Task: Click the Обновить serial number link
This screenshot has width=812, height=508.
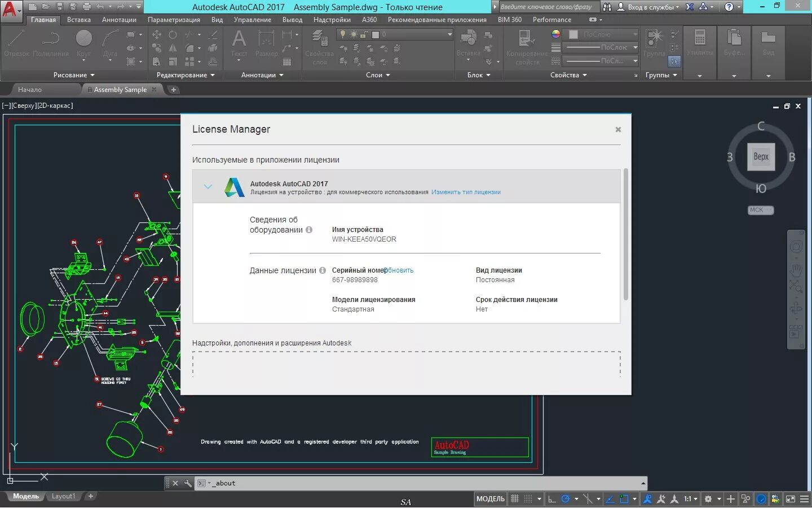Action: [x=399, y=270]
